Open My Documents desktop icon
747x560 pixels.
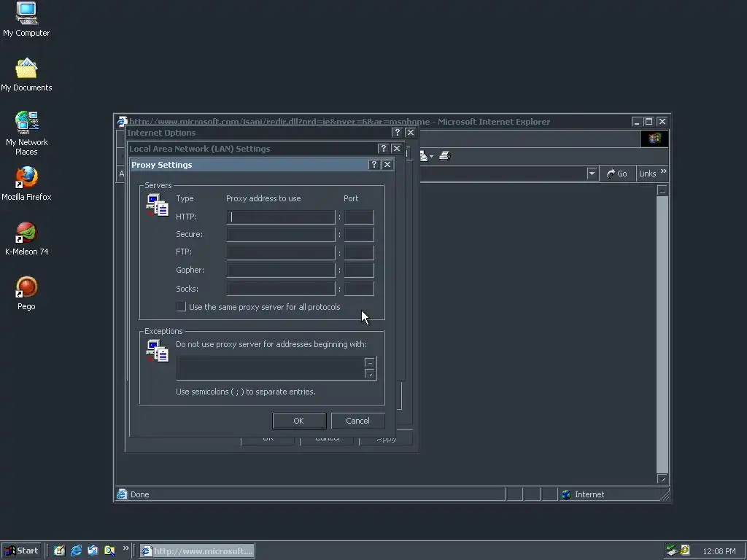pyautogui.click(x=26, y=74)
